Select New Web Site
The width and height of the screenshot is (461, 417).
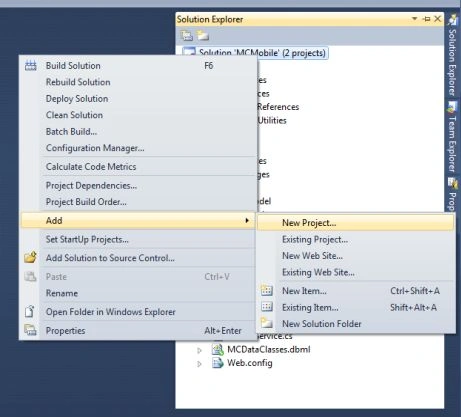355,256
